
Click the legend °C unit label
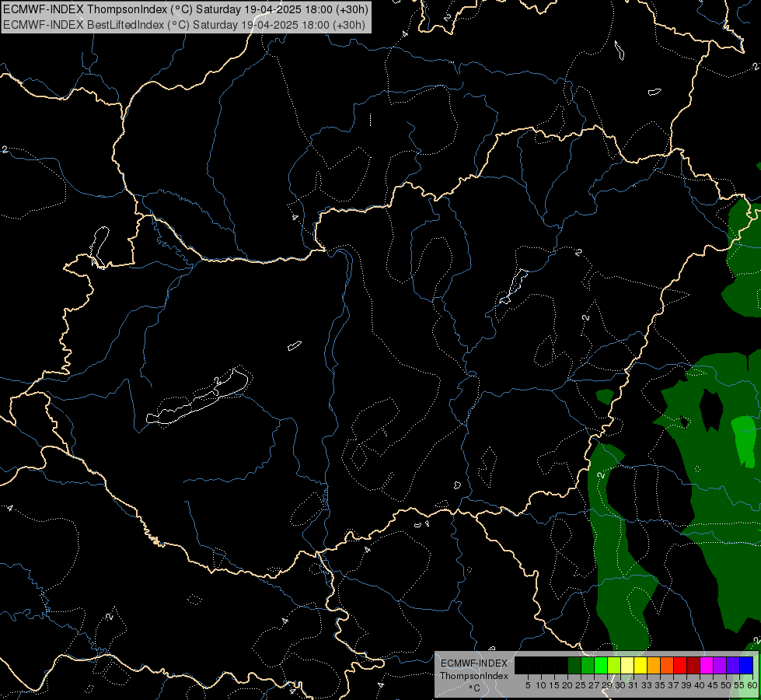pyautogui.click(x=475, y=688)
